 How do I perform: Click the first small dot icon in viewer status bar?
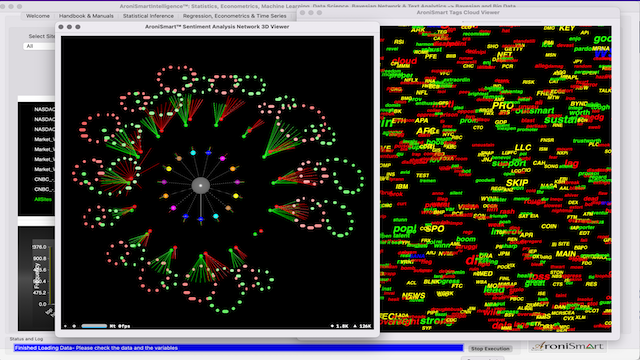[x=66, y=326]
